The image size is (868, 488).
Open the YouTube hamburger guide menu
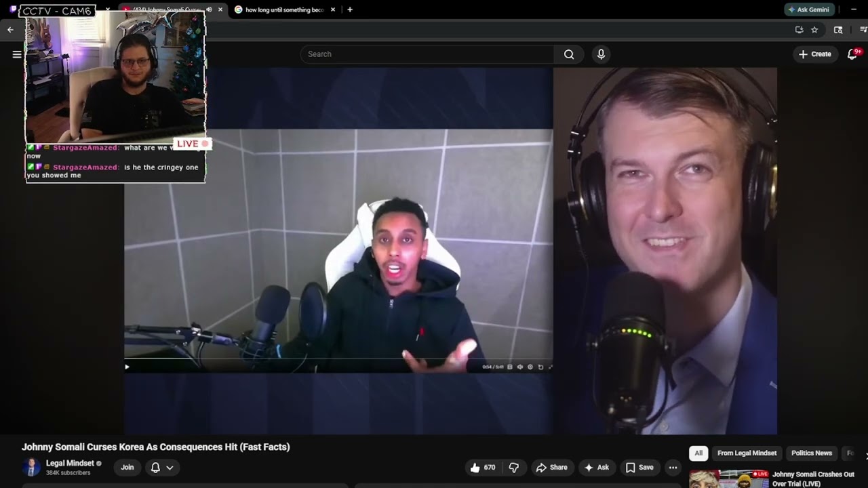coord(17,54)
